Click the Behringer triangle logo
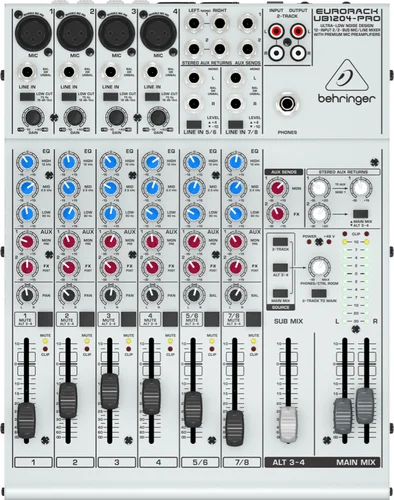This screenshot has height=500, width=394. 347,75
